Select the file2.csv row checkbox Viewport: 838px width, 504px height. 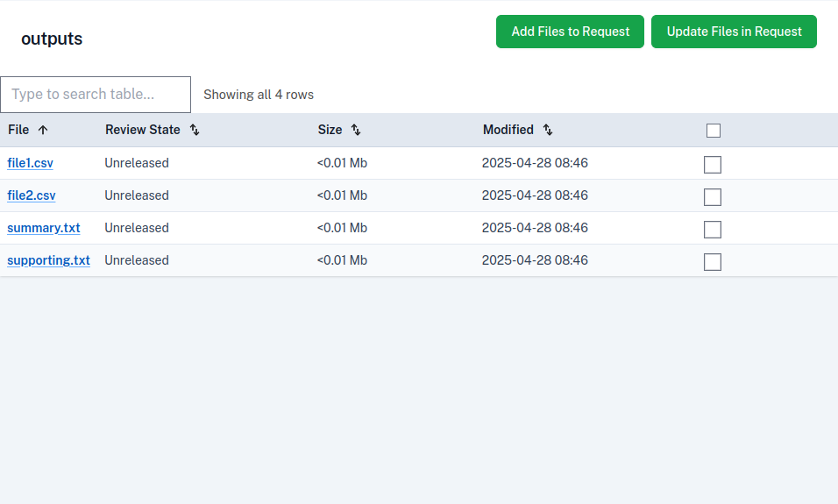click(713, 197)
